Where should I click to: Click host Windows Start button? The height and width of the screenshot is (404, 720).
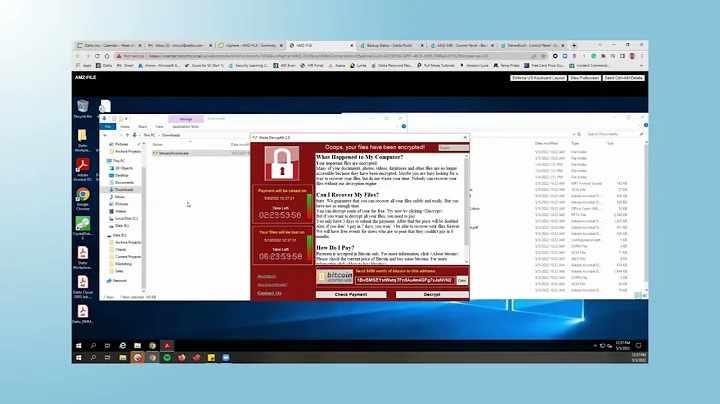[x=79, y=358]
